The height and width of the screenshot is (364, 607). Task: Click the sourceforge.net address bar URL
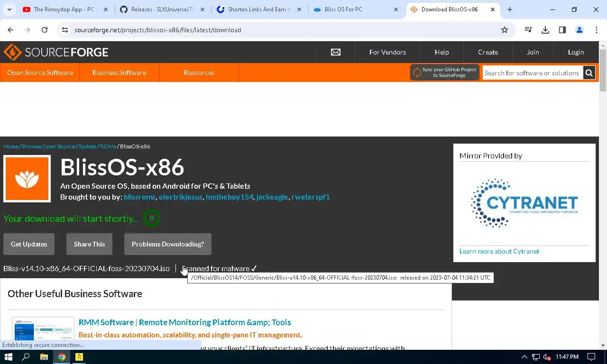click(x=158, y=30)
